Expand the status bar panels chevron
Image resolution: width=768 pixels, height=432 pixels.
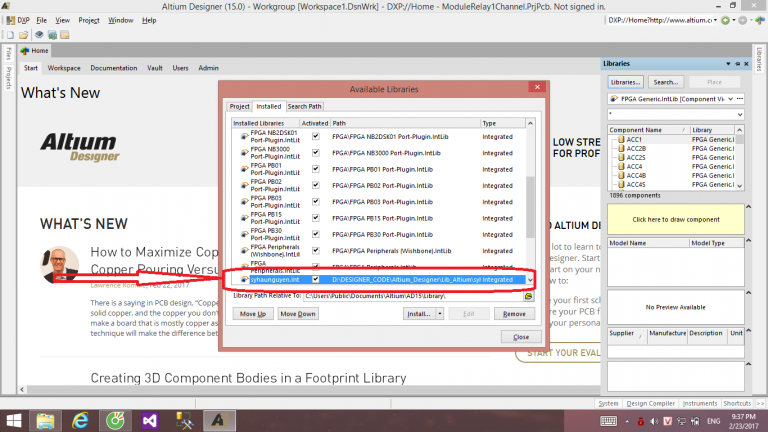(x=760, y=404)
